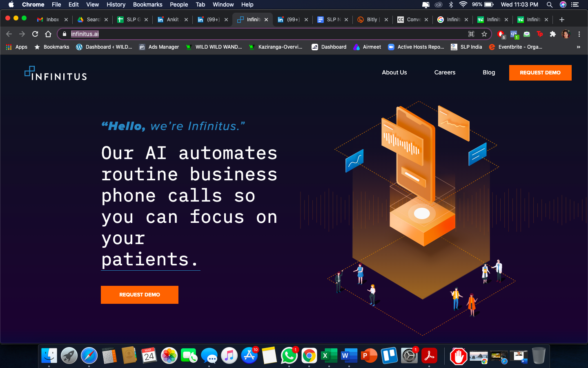Click the battery status indicator
This screenshot has height=368, width=588.
coord(483,4)
